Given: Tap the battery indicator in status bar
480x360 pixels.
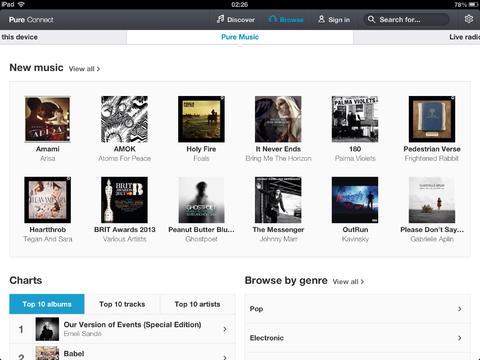Looking at the screenshot, I should 474,4.
